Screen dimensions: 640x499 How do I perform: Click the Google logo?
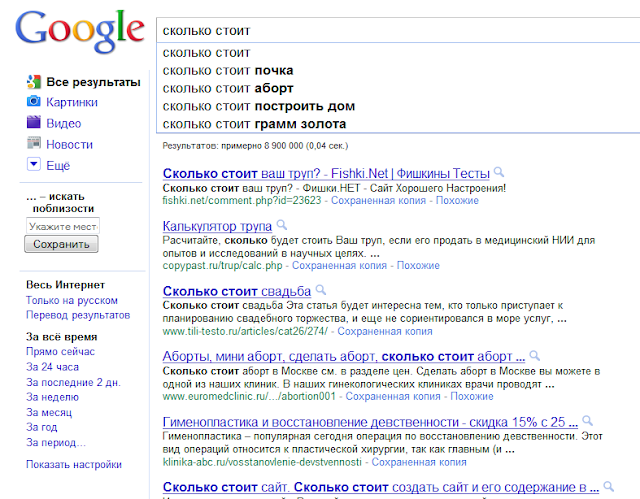click(x=80, y=31)
